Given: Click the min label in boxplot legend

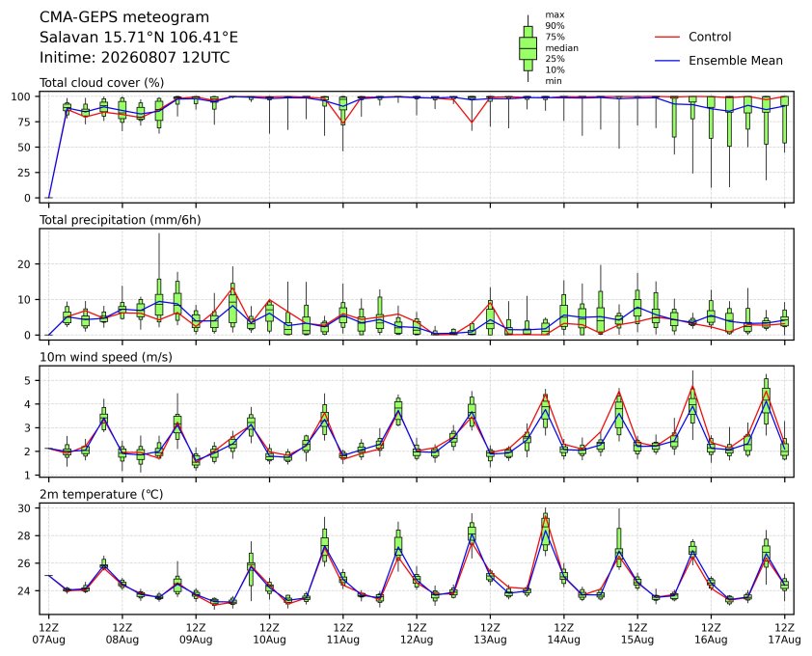Looking at the screenshot, I should (554, 81).
